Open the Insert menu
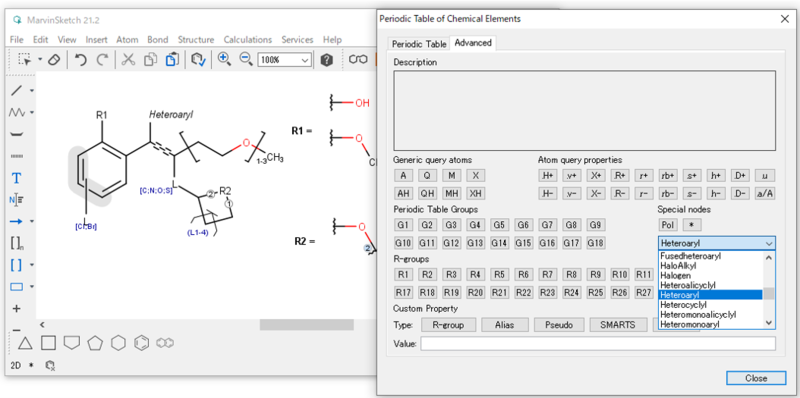Viewport: 800px width, 398px height. coord(96,39)
